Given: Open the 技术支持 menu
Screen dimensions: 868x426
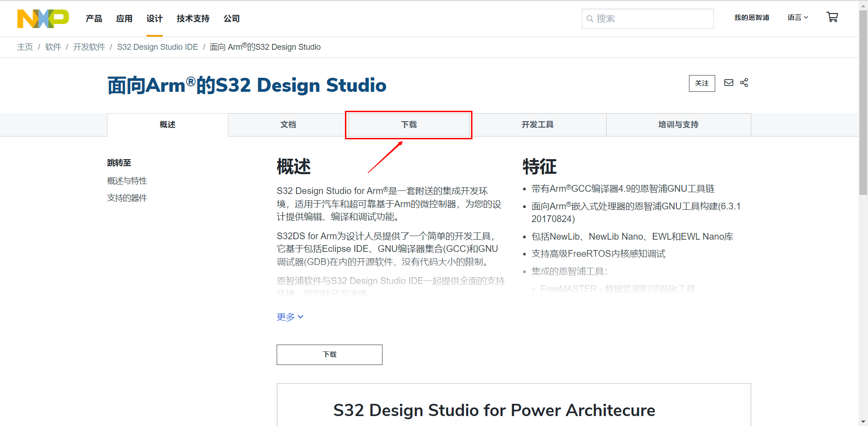Looking at the screenshot, I should (x=193, y=19).
